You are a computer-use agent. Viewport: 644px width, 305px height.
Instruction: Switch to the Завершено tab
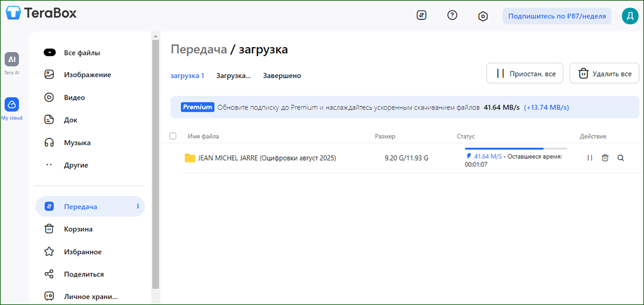282,76
